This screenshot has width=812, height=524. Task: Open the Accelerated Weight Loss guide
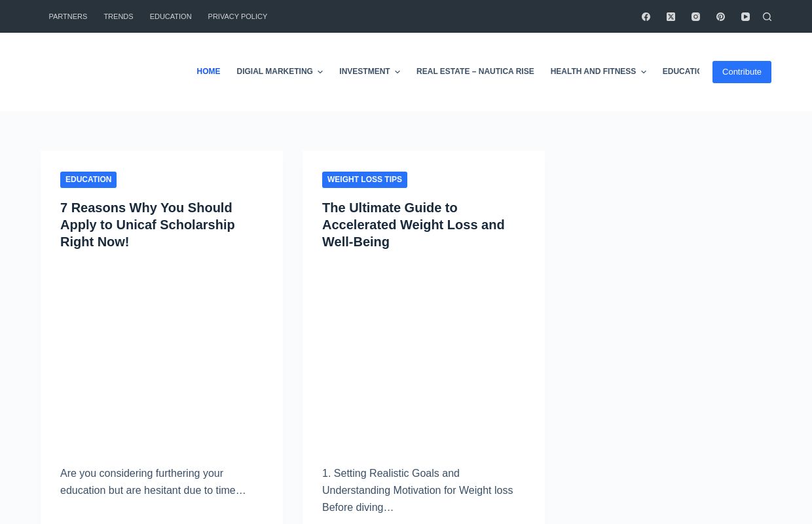(413, 225)
